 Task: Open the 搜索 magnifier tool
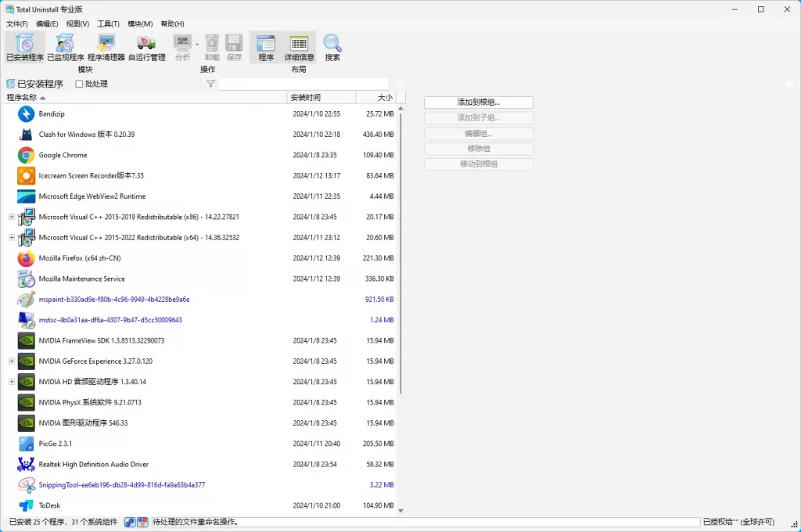coord(332,47)
